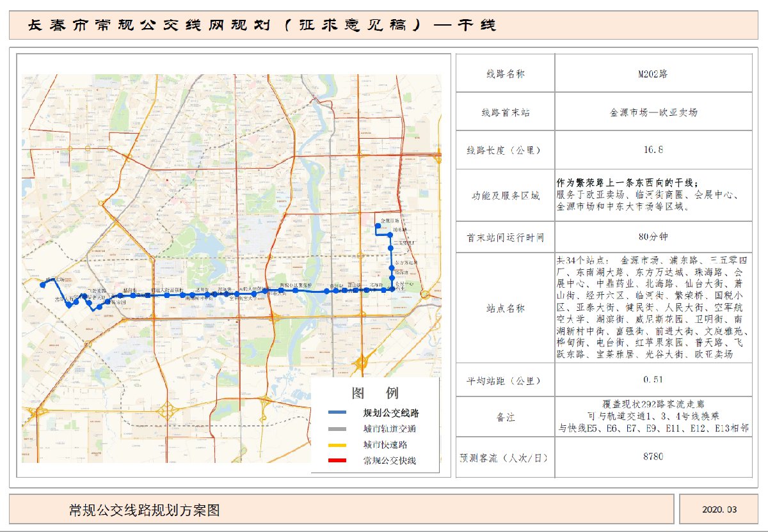
Task: Click the westernmost 欧亚卖场 terminal stop dot
Action: tap(43, 285)
